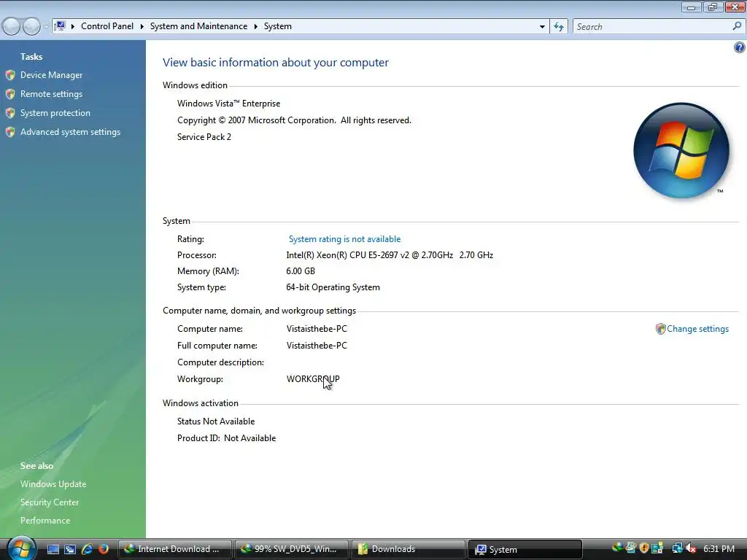
Task: Click the Vistaisthebe-PC value beside Full computer name
Action: tap(317, 346)
